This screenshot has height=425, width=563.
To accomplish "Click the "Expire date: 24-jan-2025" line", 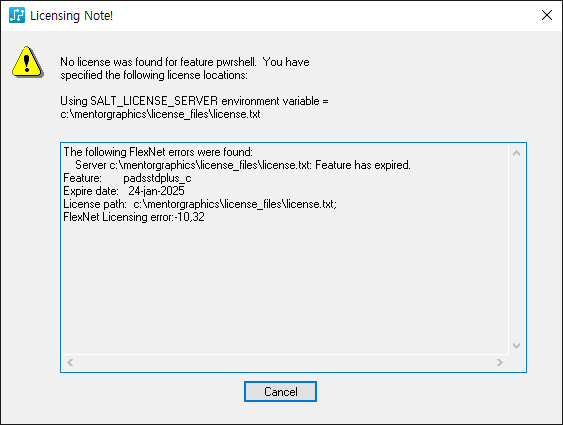I will pos(124,191).
